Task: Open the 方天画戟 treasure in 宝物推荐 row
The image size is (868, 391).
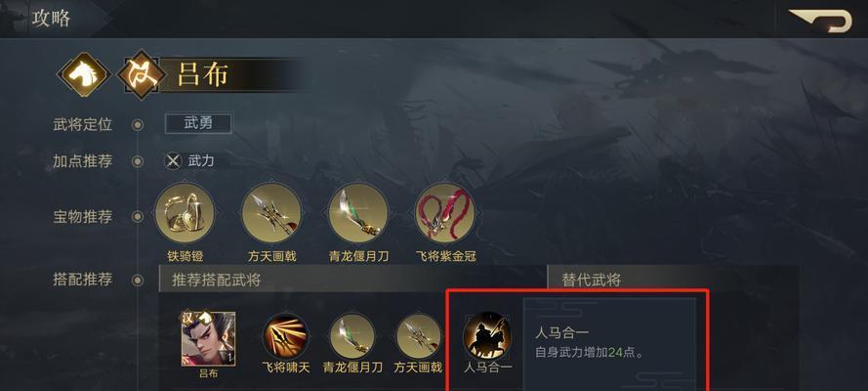Action: tap(271, 213)
